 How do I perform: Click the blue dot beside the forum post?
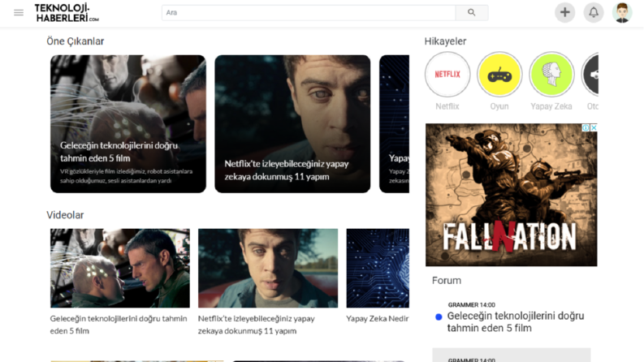tap(439, 317)
